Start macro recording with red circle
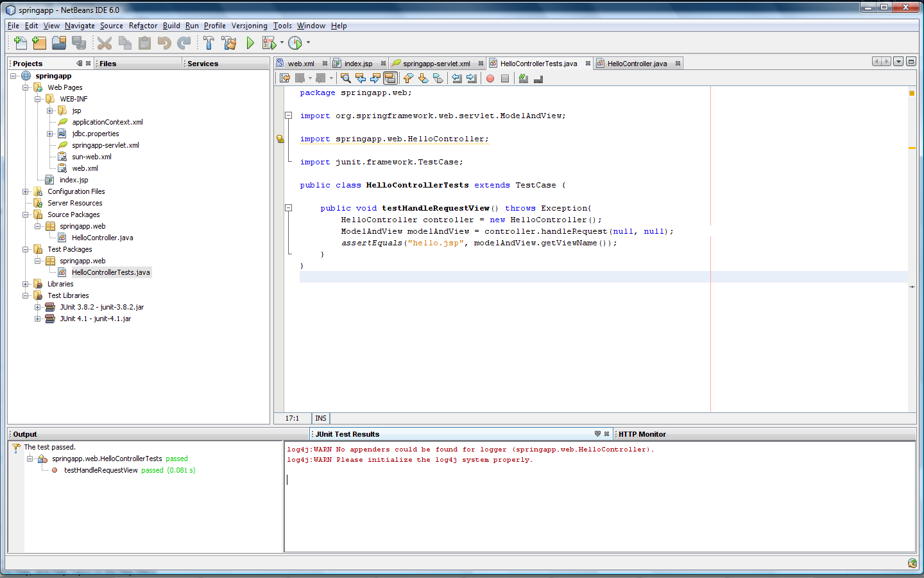The image size is (924, 578). pos(490,78)
